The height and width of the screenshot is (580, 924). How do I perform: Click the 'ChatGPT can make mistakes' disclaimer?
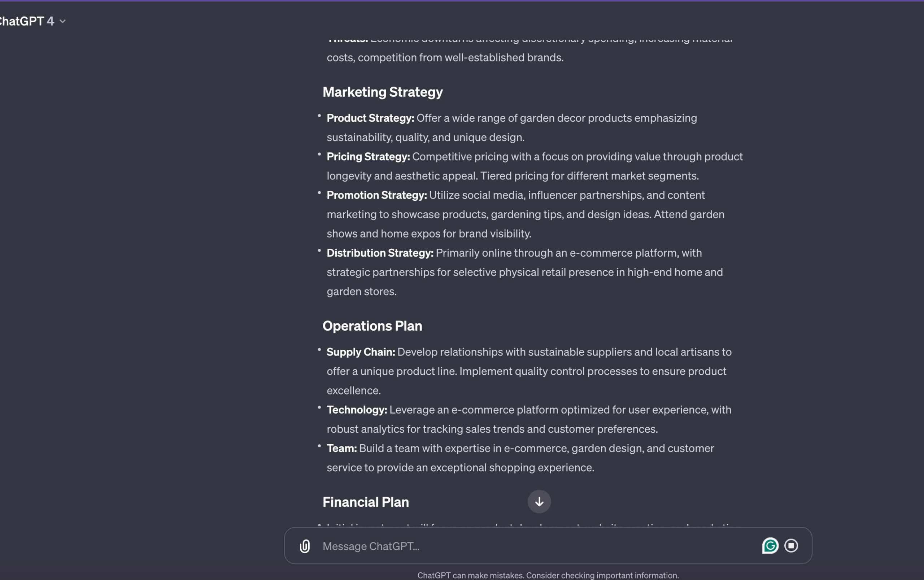coord(548,575)
